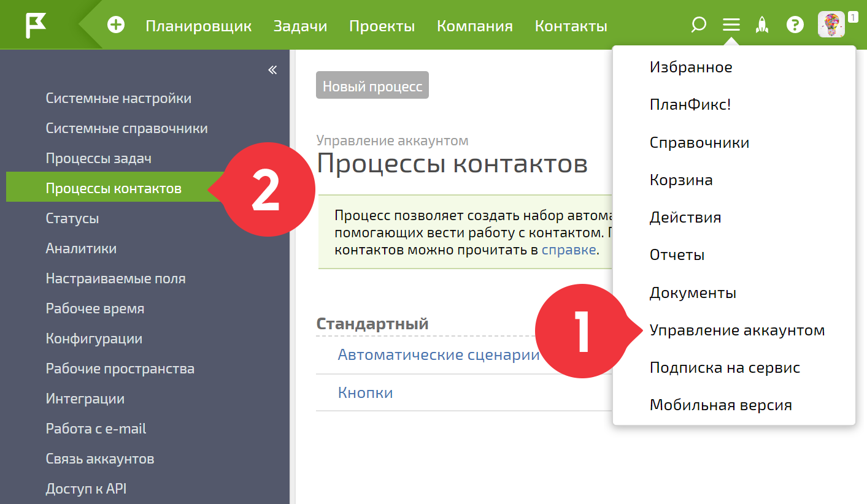The height and width of the screenshot is (504, 867).
Task: Click the PlanFix flag logo
Action: [36, 25]
